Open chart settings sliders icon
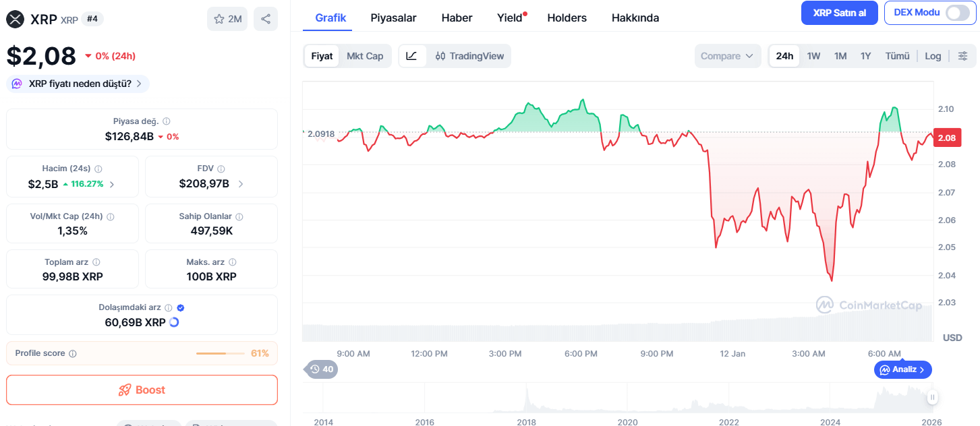Image resolution: width=980 pixels, height=426 pixels. (x=963, y=56)
